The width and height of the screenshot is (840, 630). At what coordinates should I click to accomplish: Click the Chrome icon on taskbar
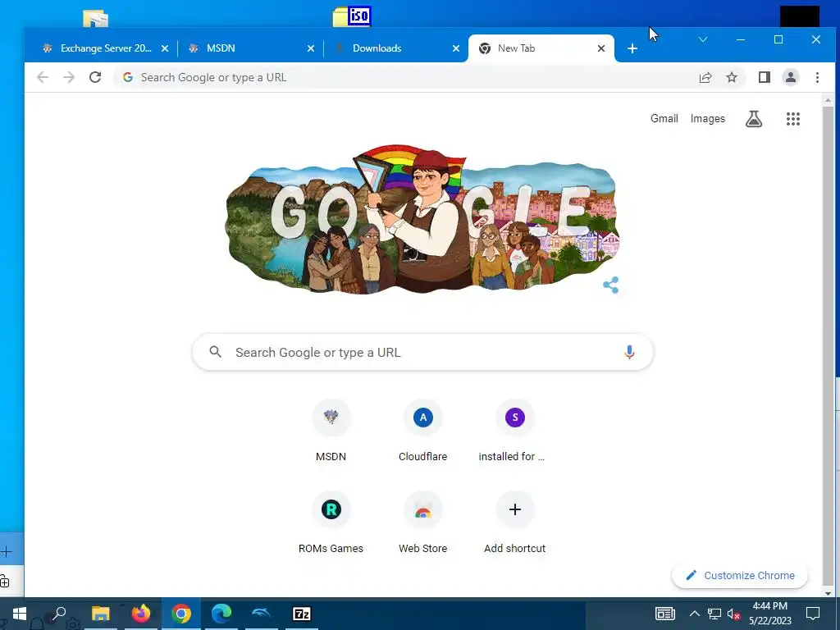point(181,614)
